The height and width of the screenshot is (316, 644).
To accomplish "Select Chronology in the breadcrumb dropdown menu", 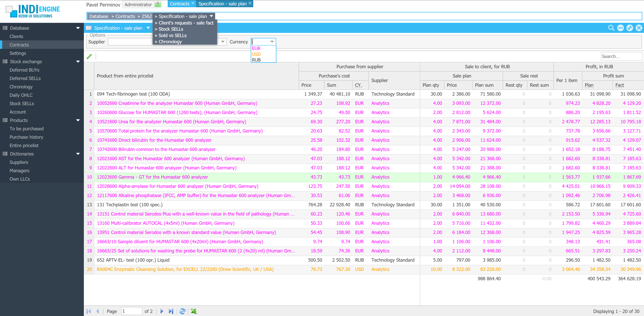I will [170, 41].
